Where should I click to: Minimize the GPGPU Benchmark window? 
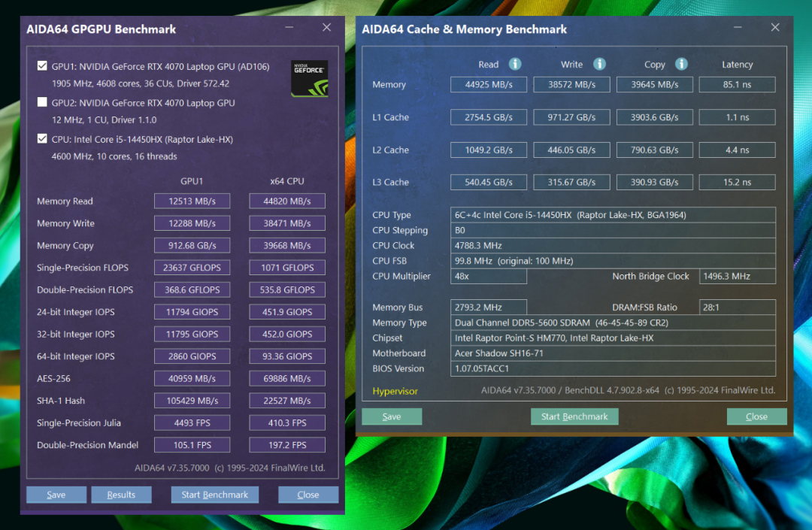click(289, 27)
